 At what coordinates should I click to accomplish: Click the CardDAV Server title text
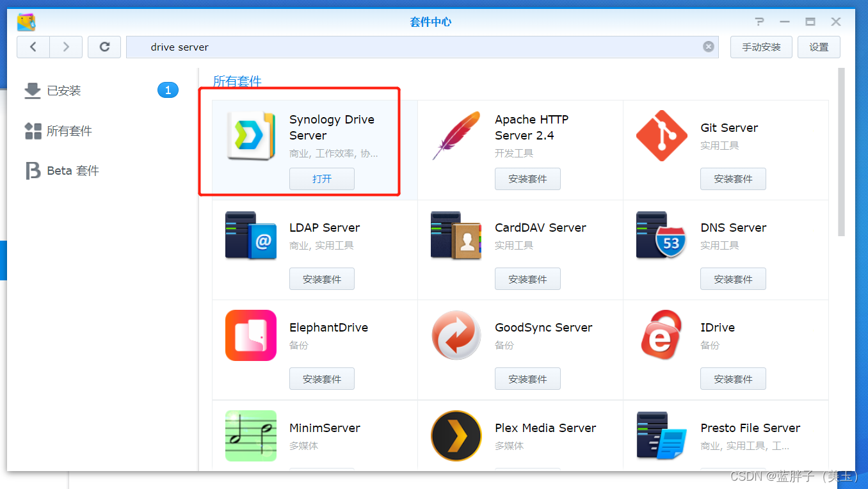pos(540,227)
